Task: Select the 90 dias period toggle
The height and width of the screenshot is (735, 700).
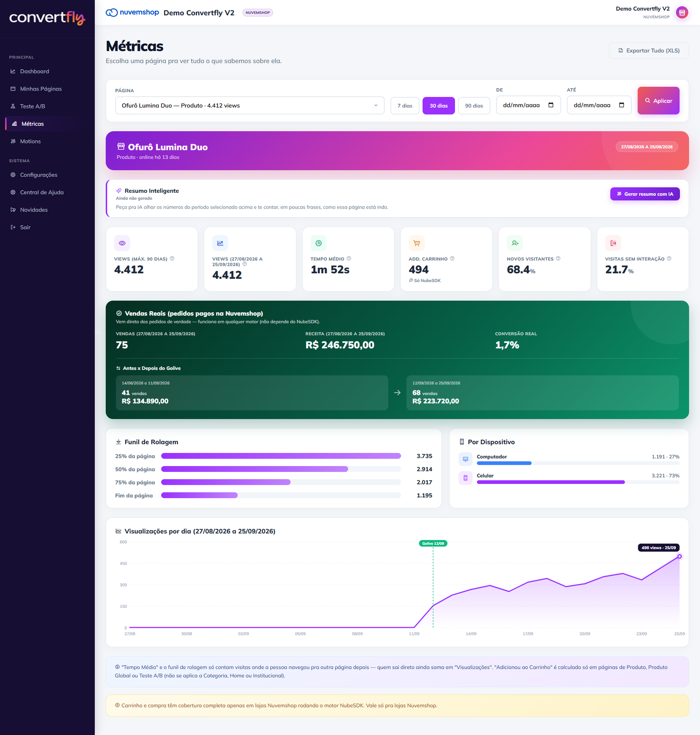Action: [474, 106]
